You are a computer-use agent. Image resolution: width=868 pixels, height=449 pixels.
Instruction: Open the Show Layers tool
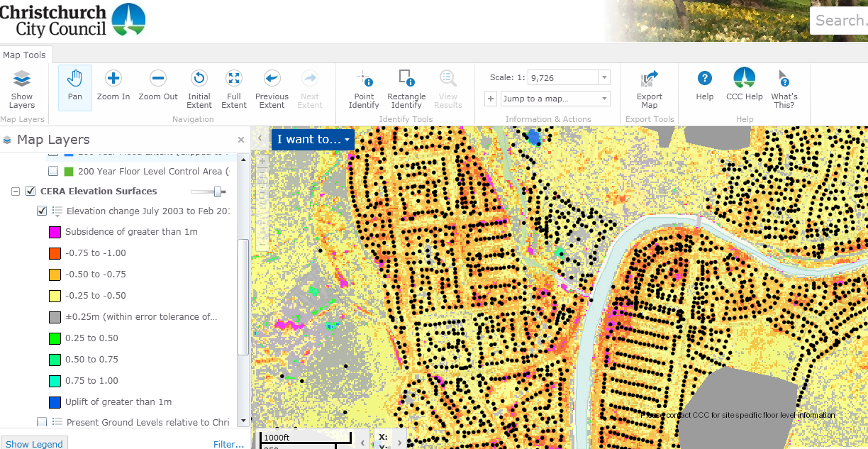tap(22, 89)
